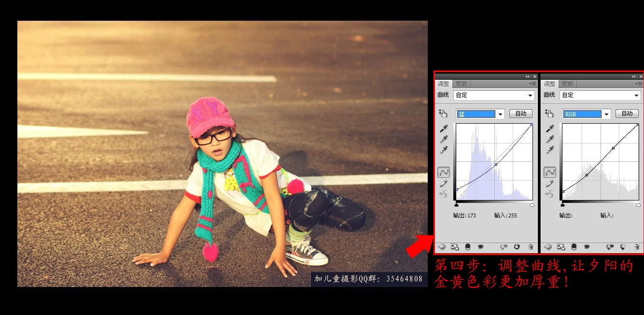Image resolution: width=644 pixels, height=315 pixels.
Task: Select top-right control point on blue curve
Action: (x=532, y=125)
